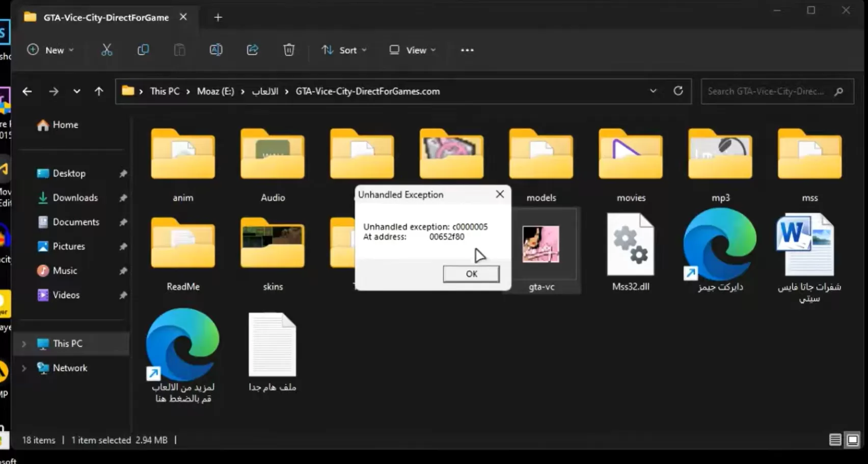Image resolution: width=868 pixels, height=464 pixels.
Task: Select the Mss32.dll file
Action: click(631, 252)
